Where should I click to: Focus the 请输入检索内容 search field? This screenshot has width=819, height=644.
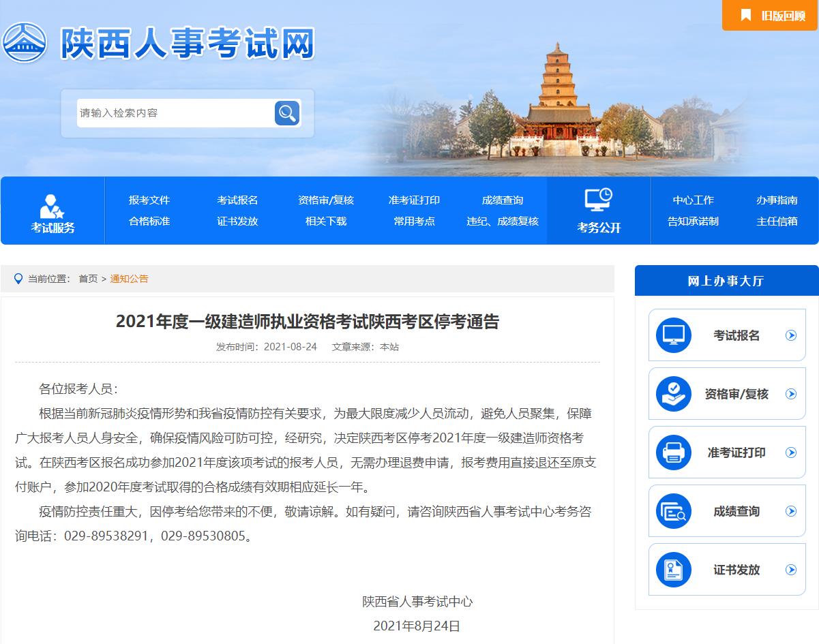(x=175, y=113)
